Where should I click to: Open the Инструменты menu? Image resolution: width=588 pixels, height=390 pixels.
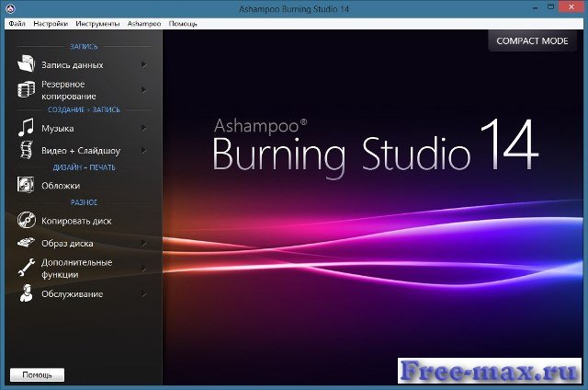tap(97, 24)
